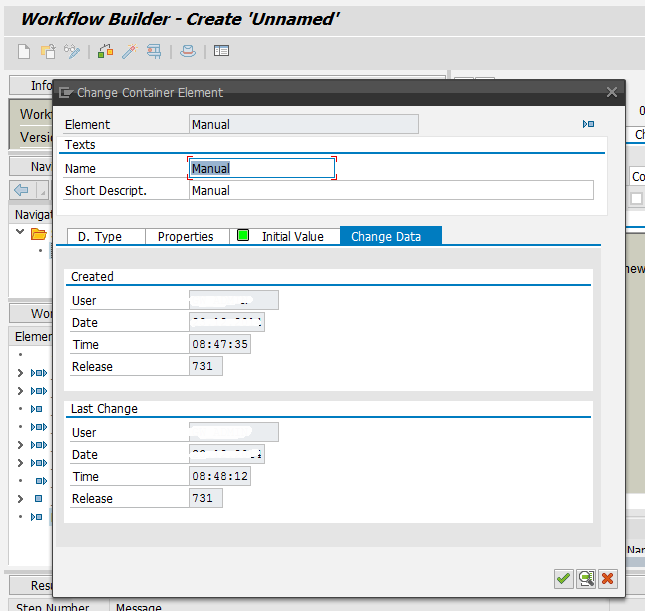
Task: Click into the Name text field
Action: (x=262, y=168)
